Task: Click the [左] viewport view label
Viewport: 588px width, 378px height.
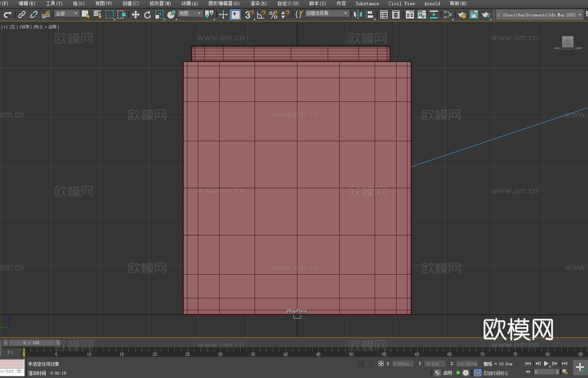Action: 14,27
